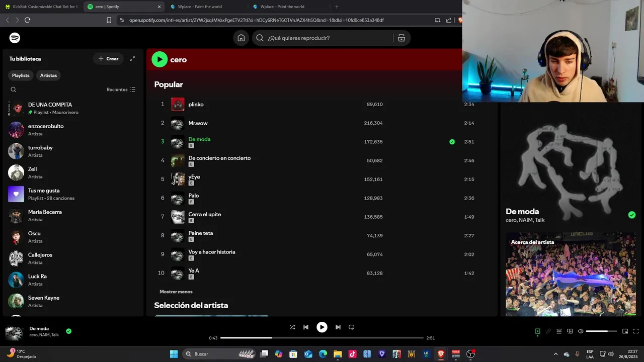644x362 pixels.
Task: Select the Playlists filter chip
Action: 21,75
